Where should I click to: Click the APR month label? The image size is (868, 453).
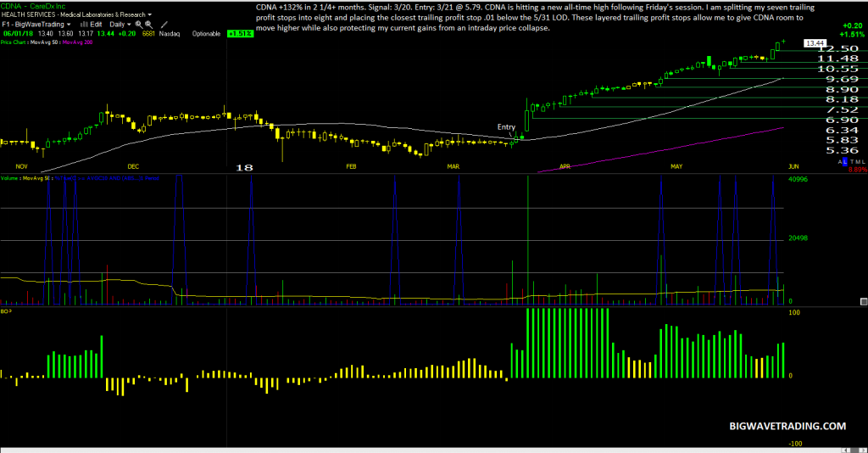[x=565, y=166]
